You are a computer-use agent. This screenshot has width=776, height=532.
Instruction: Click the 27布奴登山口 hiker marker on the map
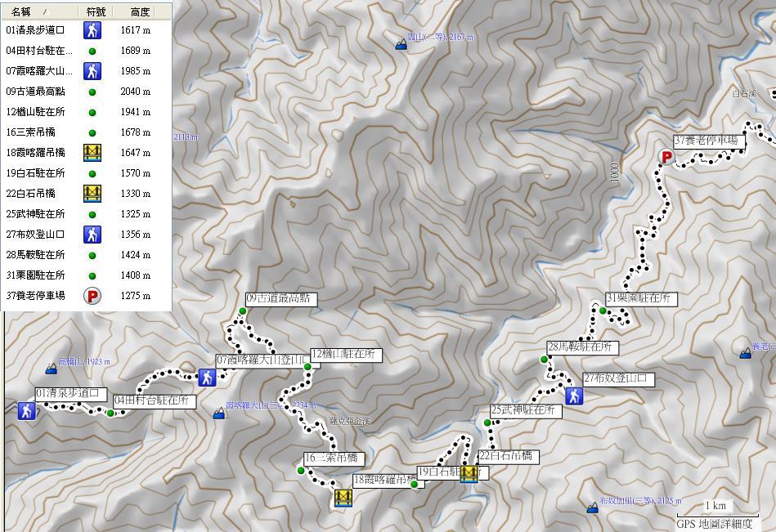point(575,396)
